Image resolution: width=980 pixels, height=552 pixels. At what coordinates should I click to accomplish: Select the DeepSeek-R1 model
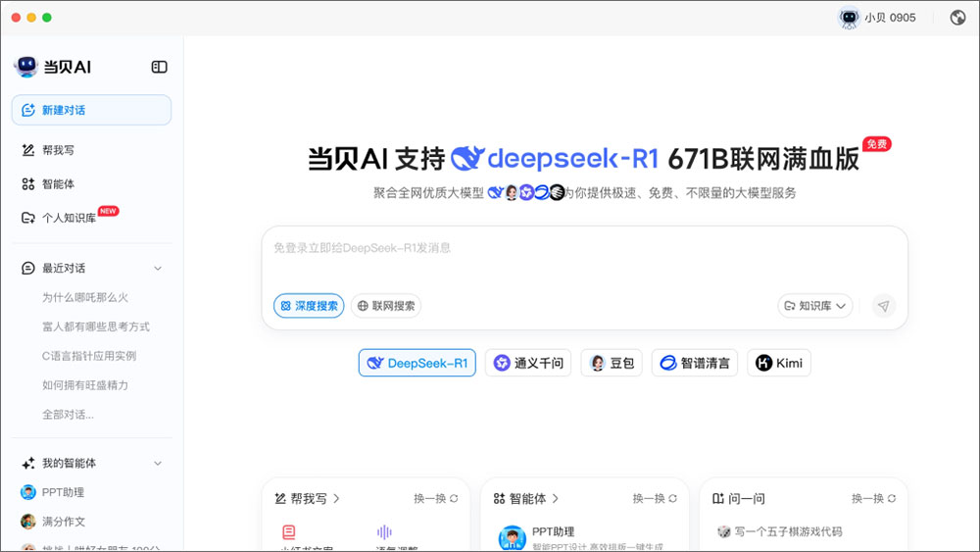pyautogui.click(x=416, y=363)
